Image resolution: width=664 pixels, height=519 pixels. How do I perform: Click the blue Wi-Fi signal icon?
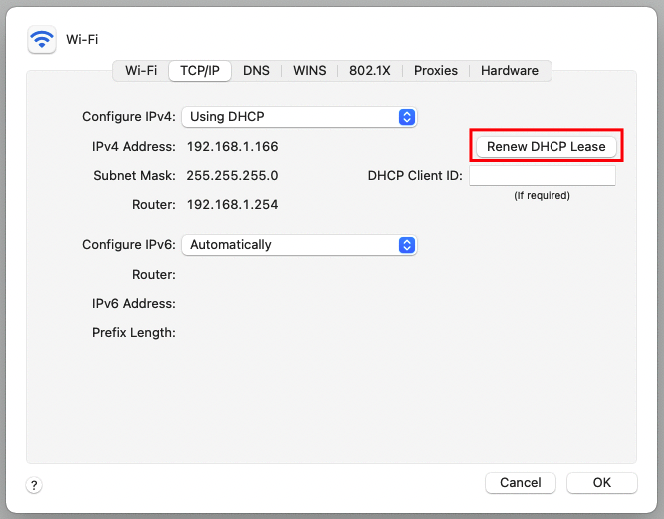[x=42, y=39]
